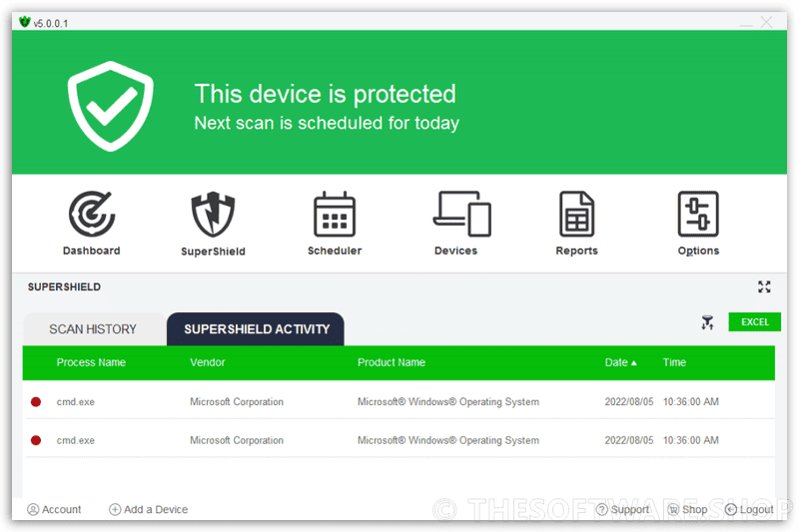Screen dimensions: 799x532
Task: Click the white shield checkmark status icon
Action: (111, 106)
